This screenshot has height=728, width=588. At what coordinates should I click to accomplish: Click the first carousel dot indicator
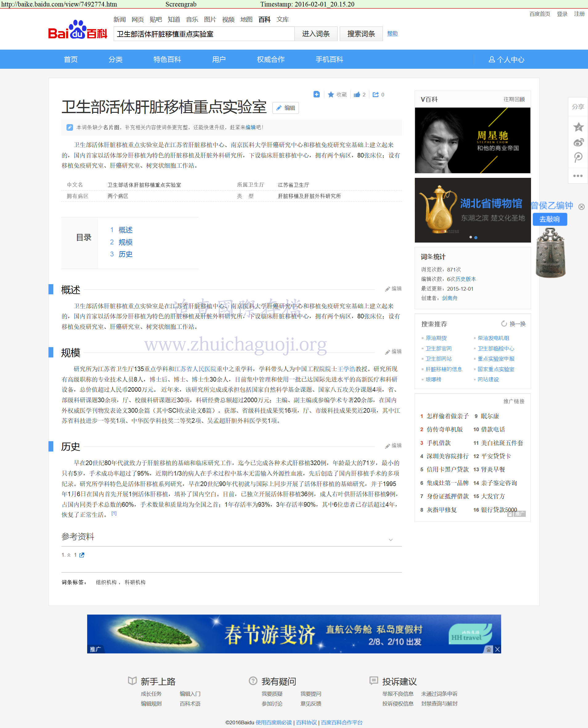[x=470, y=237]
